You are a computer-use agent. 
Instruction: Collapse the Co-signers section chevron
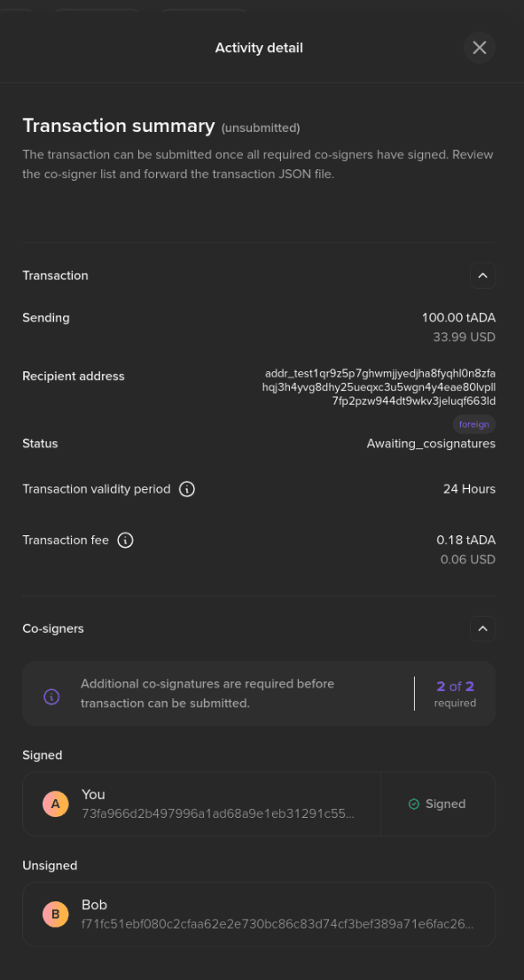(482, 629)
